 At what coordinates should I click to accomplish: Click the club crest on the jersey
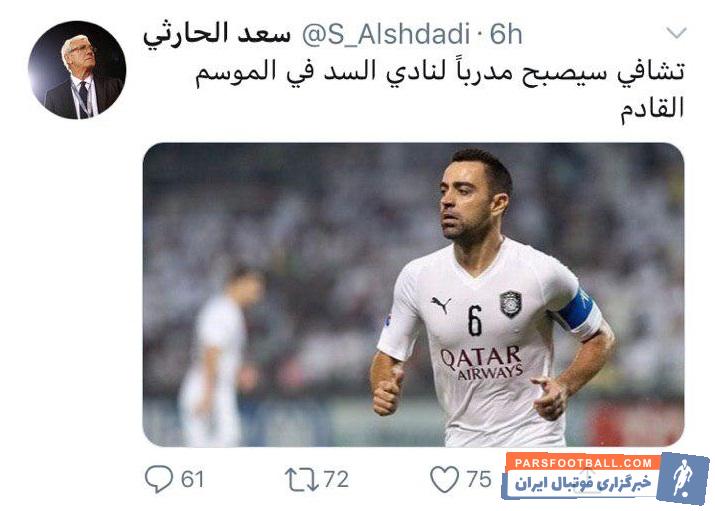point(511,304)
